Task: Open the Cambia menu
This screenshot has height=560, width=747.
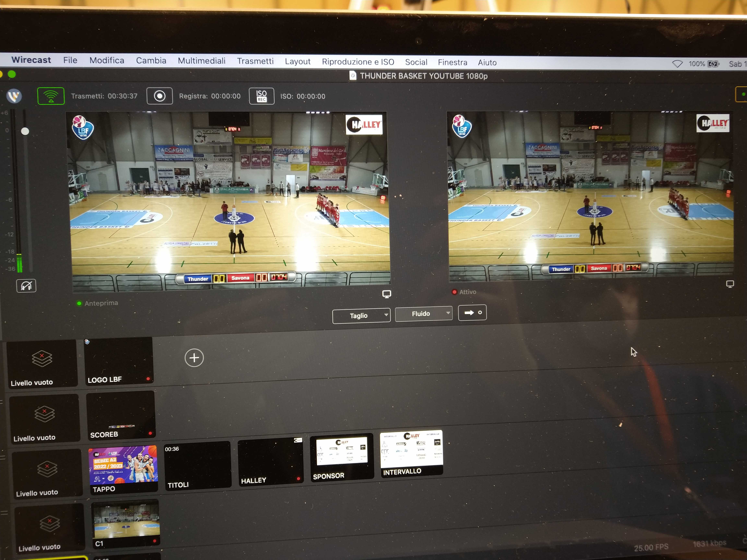Action: tap(151, 61)
